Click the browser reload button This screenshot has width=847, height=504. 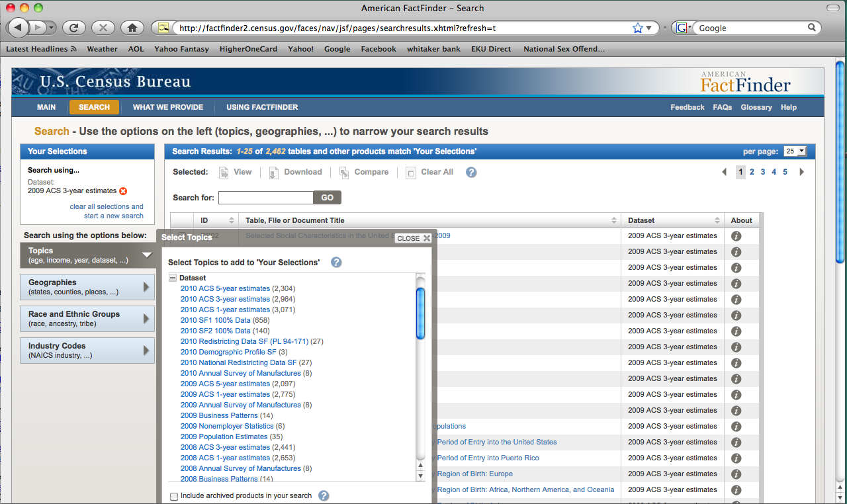[73, 28]
